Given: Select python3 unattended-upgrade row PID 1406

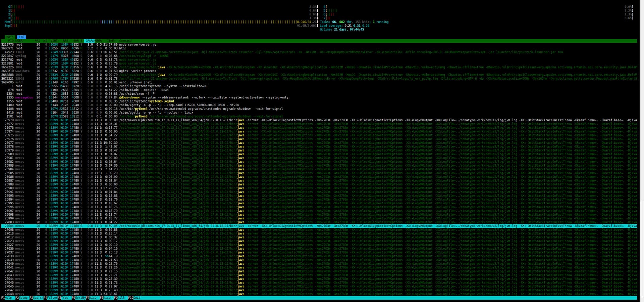Looking at the screenshot, I should click(319, 109).
